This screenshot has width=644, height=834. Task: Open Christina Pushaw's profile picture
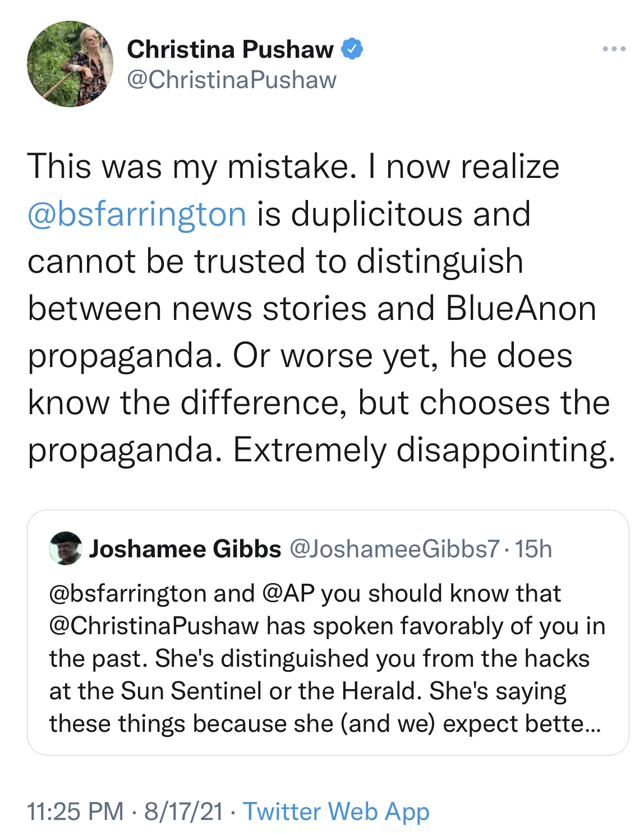coord(70,64)
